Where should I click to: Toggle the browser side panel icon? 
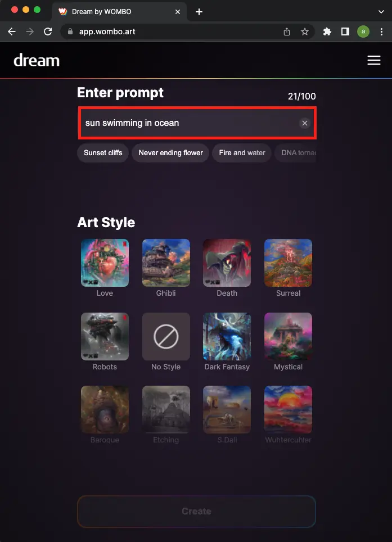point(345,32)
